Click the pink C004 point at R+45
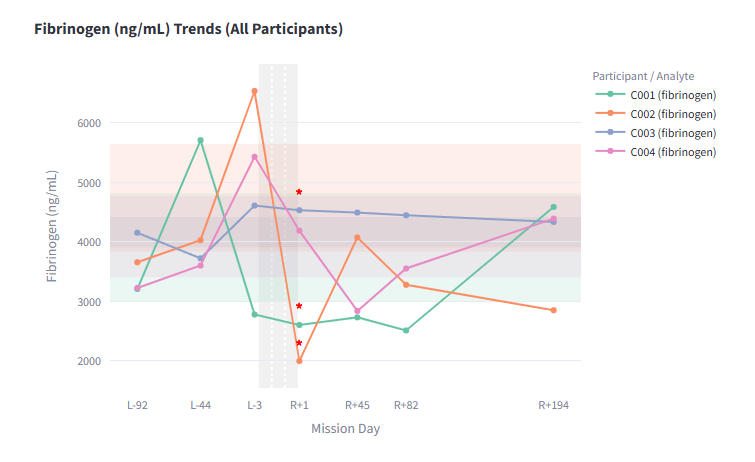The width and height of the screenshot is (755, 462). click(357, 311)
